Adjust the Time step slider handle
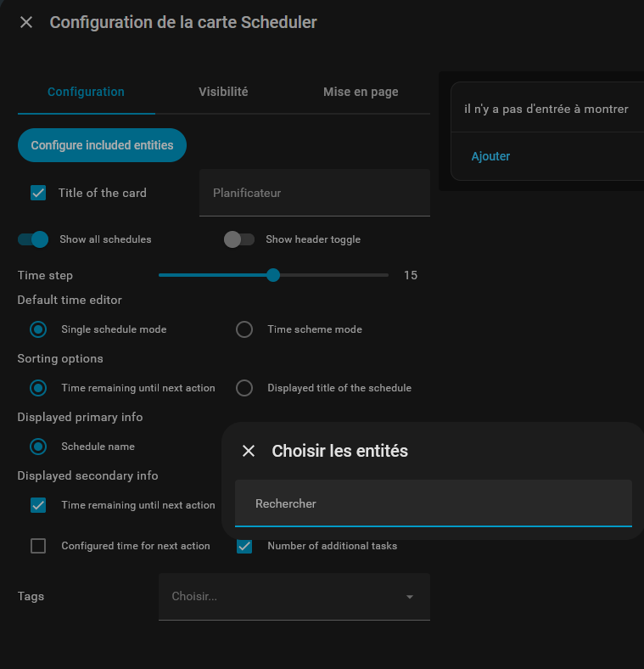The height and width of the screenshot is (669, 644). coord(273,275)
